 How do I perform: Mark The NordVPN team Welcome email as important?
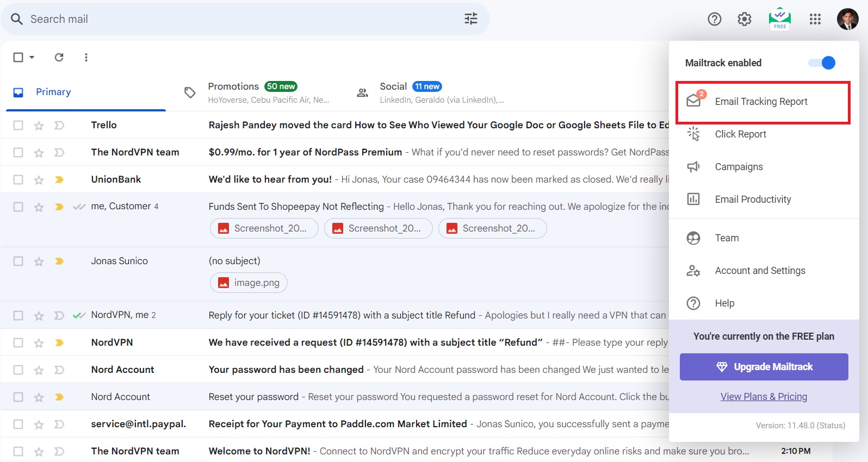[x=59, y=451]
